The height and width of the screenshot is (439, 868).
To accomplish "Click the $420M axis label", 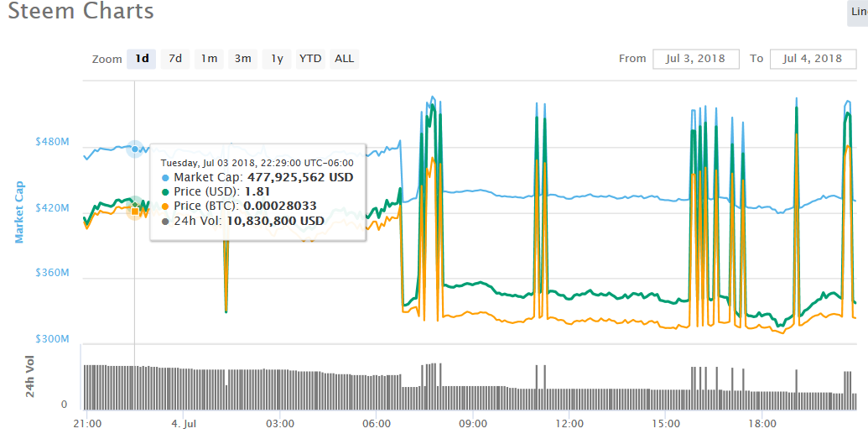I will 53,208.
